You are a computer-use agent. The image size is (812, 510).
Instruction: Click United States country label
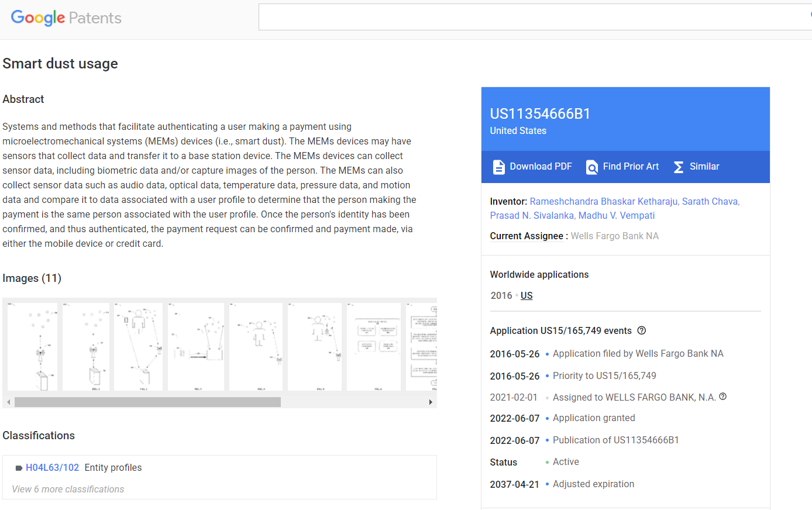[518, 130]
